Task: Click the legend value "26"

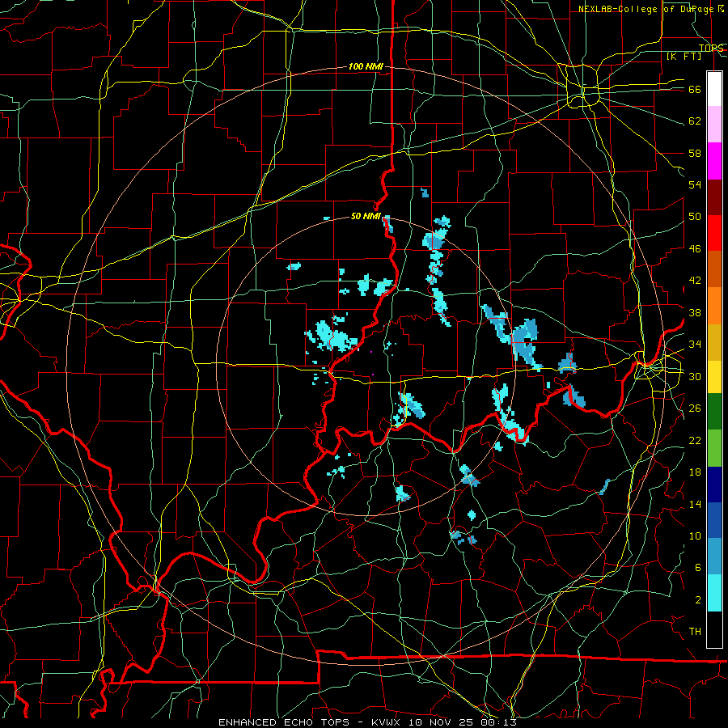Action: pos(695,408)
